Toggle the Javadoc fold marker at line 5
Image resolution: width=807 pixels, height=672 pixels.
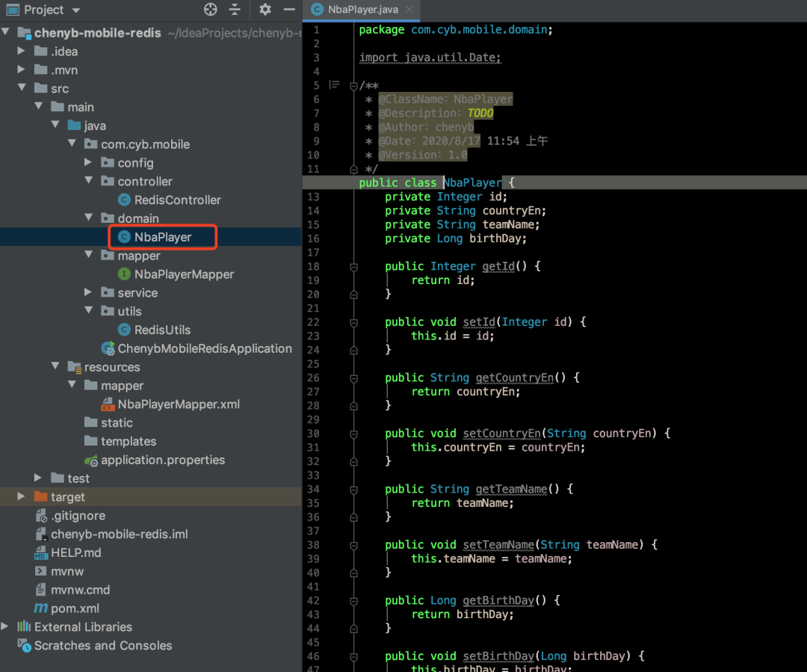[x=353, y=86]
